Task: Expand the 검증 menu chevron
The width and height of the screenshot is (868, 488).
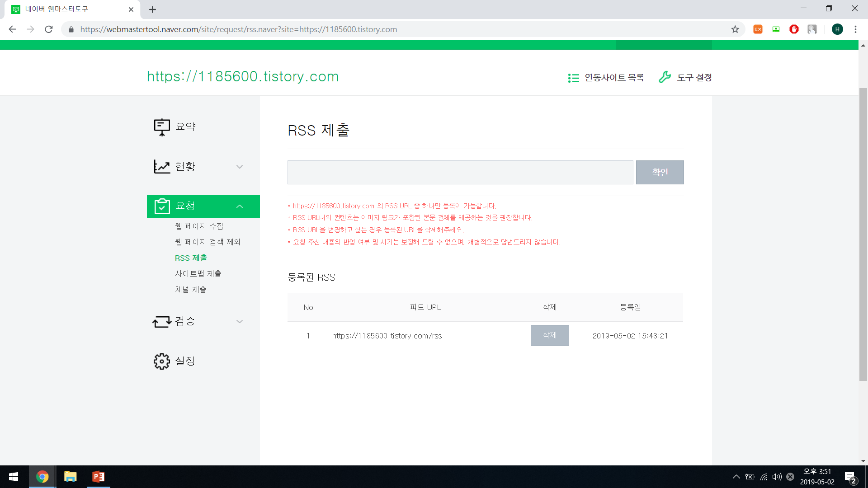Action: pos(240,322)
